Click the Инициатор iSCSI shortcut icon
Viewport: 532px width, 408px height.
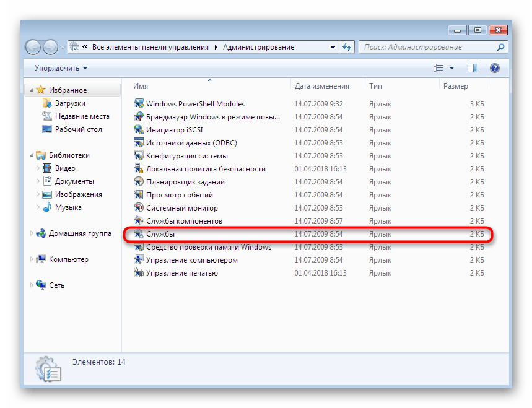click(x=138, y=130)
